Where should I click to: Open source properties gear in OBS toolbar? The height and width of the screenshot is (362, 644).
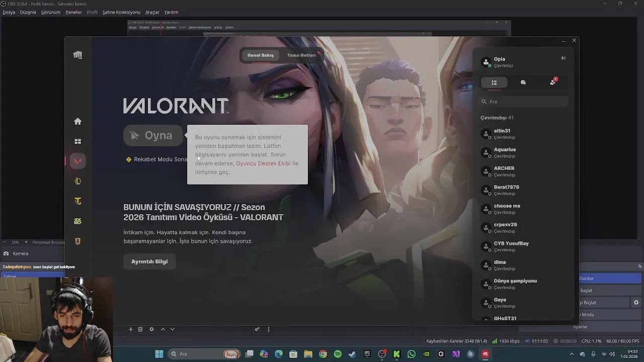click(x=151, y=329)
